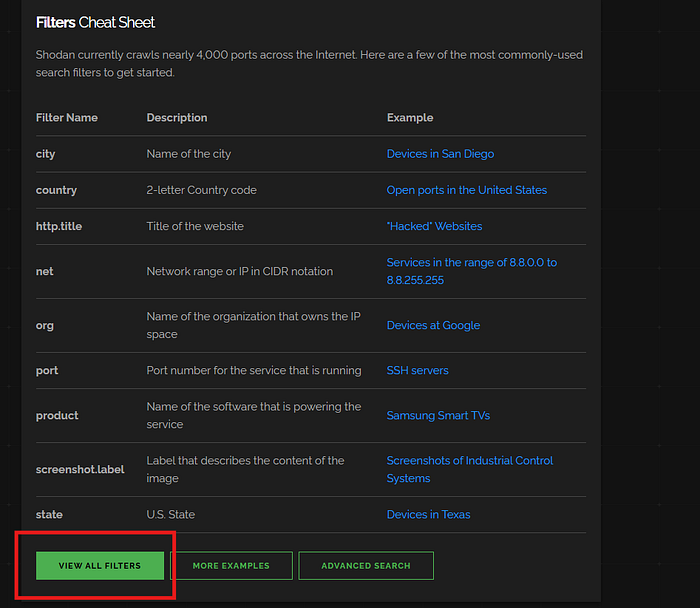Click 'Network range or IP in CIDR notation'
This screenshot has height=608, width=700.
(240, 271)
